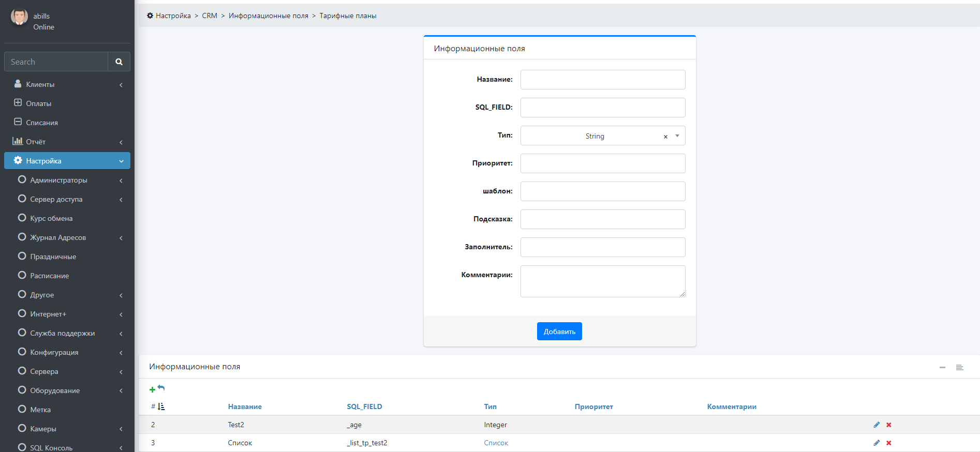Open the table column menu icon

point(959,367)
